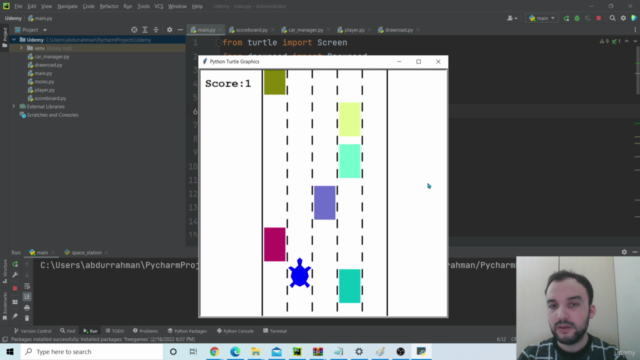Collapse all in Project panel
640x360 pixels.
tap(156, 30)
